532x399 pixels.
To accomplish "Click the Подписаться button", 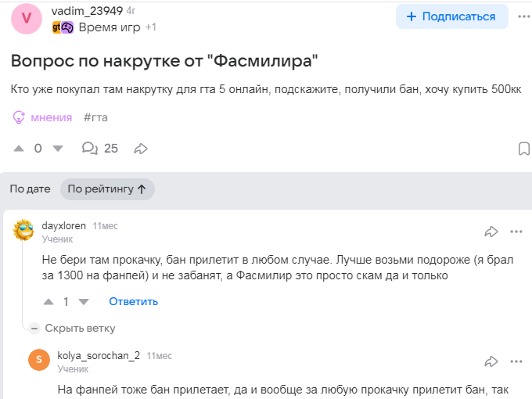I will pos(451,16).
